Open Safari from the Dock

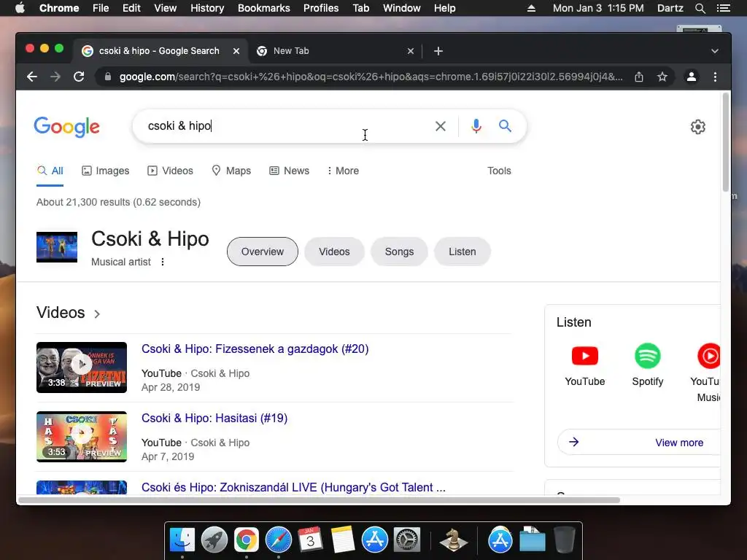[x=279, y=540]
